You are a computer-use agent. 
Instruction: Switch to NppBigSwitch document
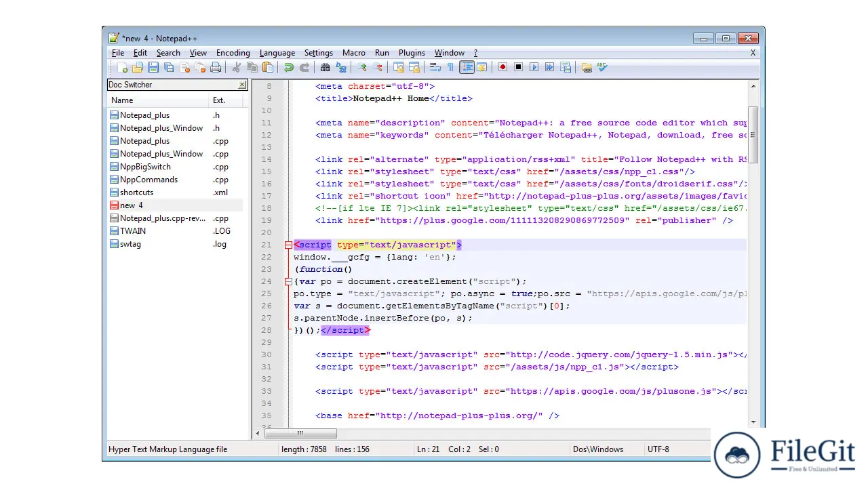[x=175, y=167]
